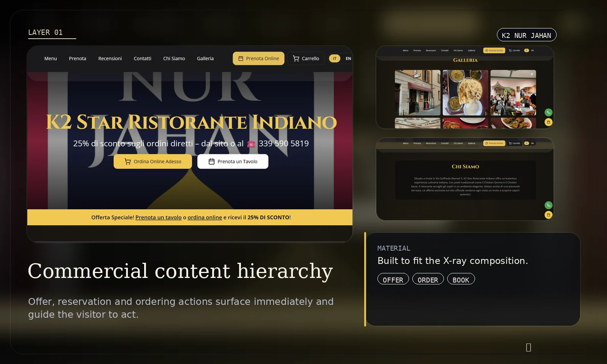Click the Situato a Imola paragraph in Chi Siamo preview
This screenshot has height=364, width=607.
click(465, 186)
